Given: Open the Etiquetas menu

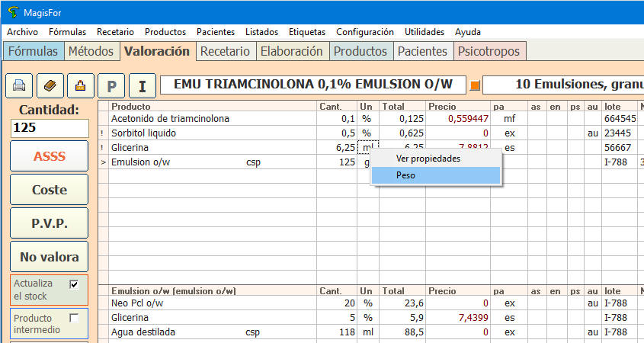Looking at the screenshot, I should [x=307, y=32].
